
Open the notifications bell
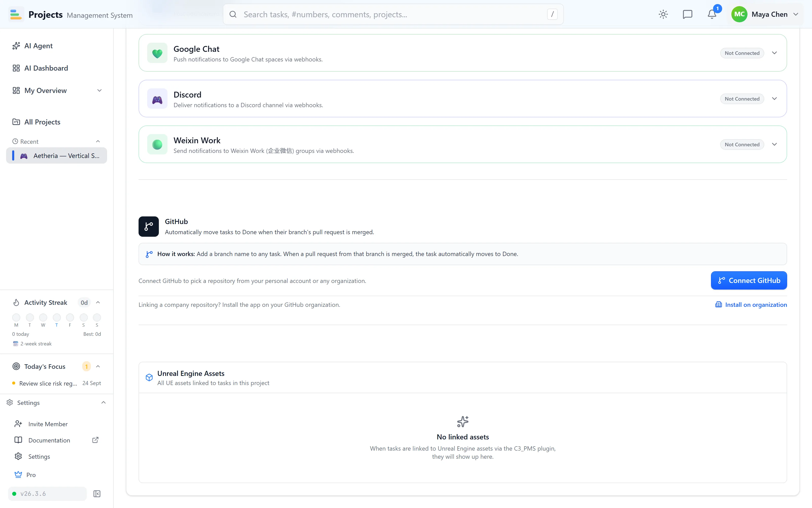pos(712,14)
